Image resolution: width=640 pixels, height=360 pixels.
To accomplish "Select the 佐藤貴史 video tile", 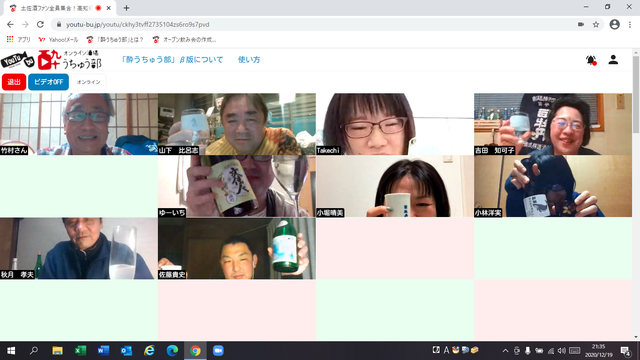I will (237, 248).
